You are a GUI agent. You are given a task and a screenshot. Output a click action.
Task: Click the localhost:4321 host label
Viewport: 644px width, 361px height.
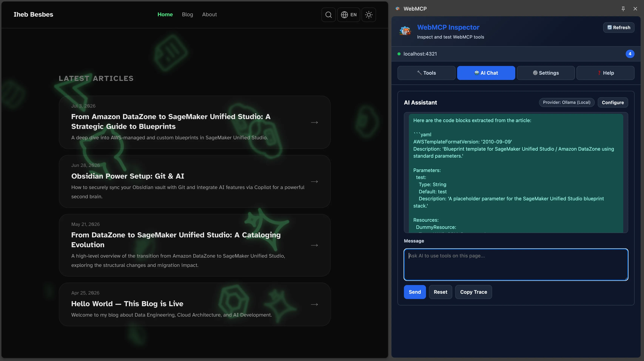[420, 54]
